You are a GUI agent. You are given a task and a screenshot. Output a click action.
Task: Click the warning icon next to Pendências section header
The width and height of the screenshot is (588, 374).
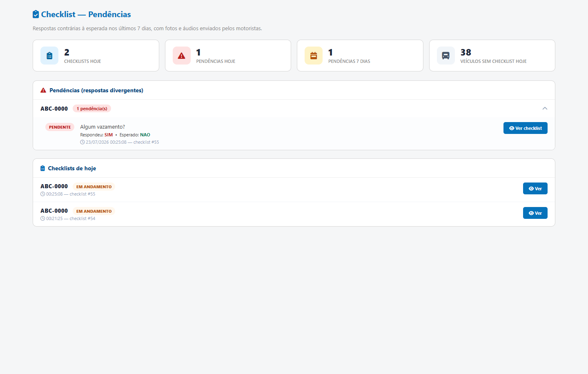43,90
